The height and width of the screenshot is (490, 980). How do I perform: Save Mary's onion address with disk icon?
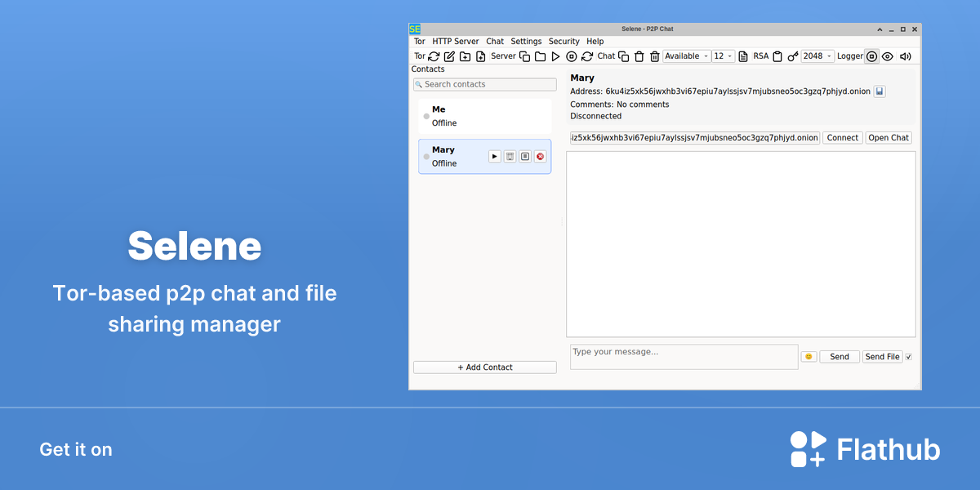[880, 91]
